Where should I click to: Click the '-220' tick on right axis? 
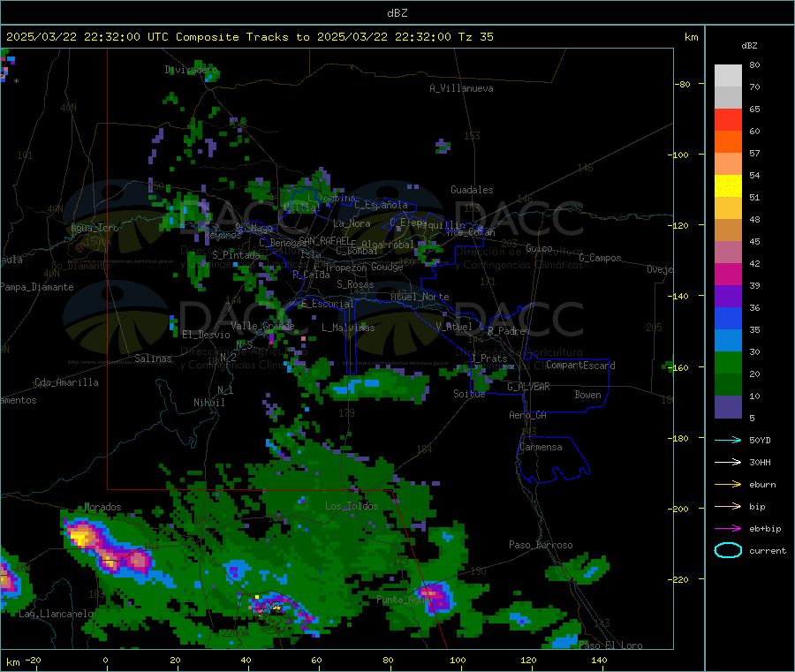point(680,580)
